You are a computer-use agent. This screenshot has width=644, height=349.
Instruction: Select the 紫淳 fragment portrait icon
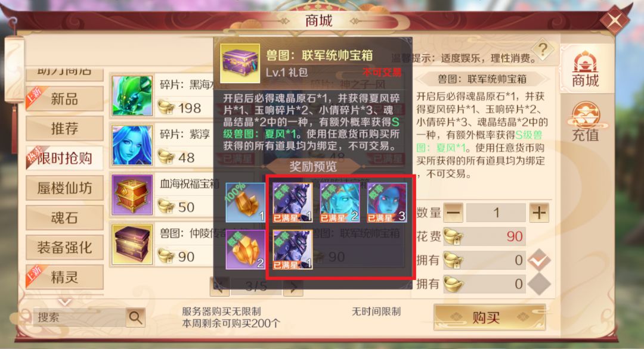[x=132, y=145]
